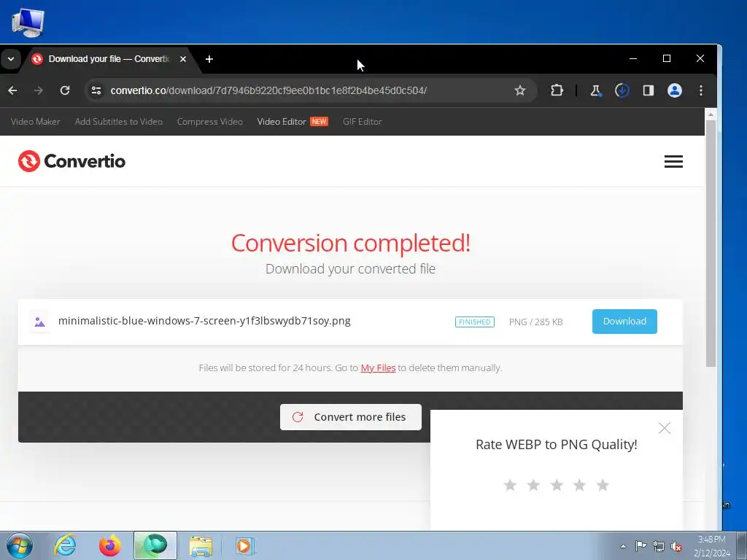
Task: Download the converted PNG file
Action: [x=624, y=322]
